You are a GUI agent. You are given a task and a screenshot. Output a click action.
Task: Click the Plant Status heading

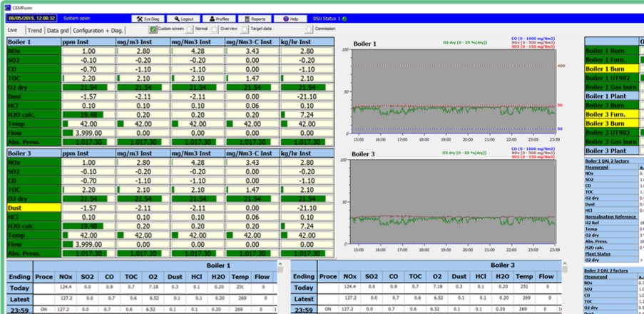click(x=597, y=254)
